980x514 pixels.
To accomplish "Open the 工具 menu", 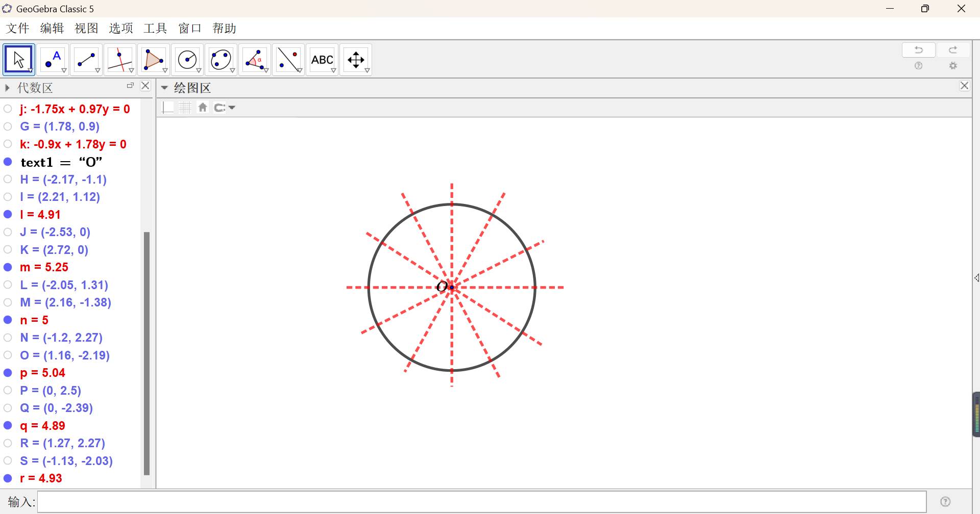I will point(155,29).
